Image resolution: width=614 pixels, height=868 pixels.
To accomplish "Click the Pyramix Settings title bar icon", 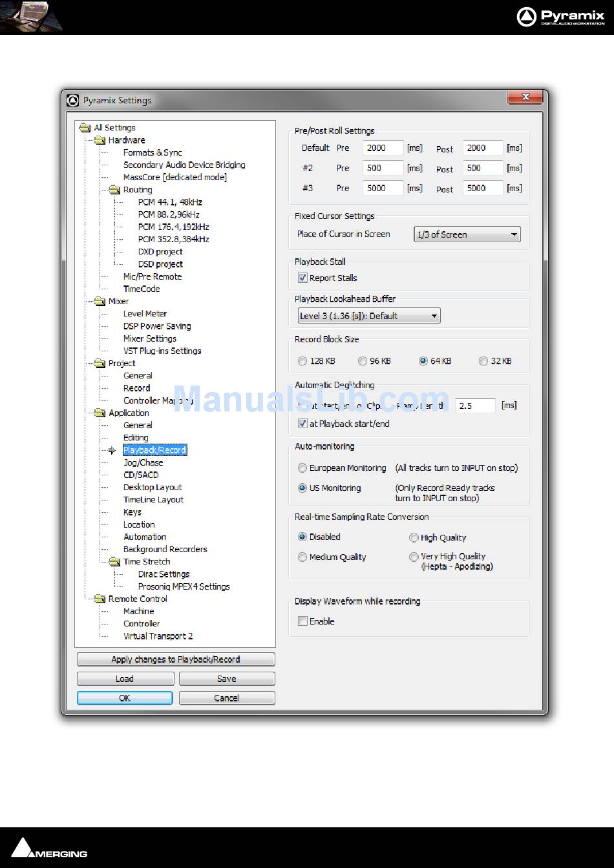I will (73, 100).
